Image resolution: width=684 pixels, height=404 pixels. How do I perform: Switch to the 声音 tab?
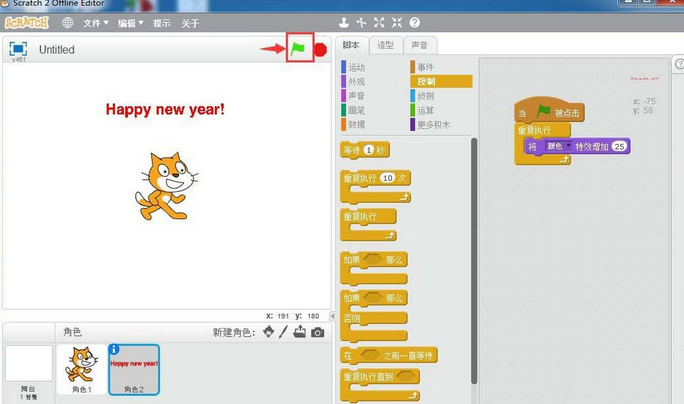[x=419, y=45]
